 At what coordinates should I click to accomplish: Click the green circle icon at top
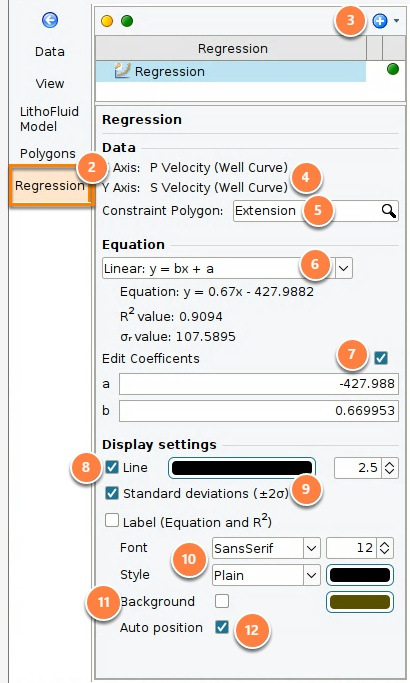click(x=127, y=21)
